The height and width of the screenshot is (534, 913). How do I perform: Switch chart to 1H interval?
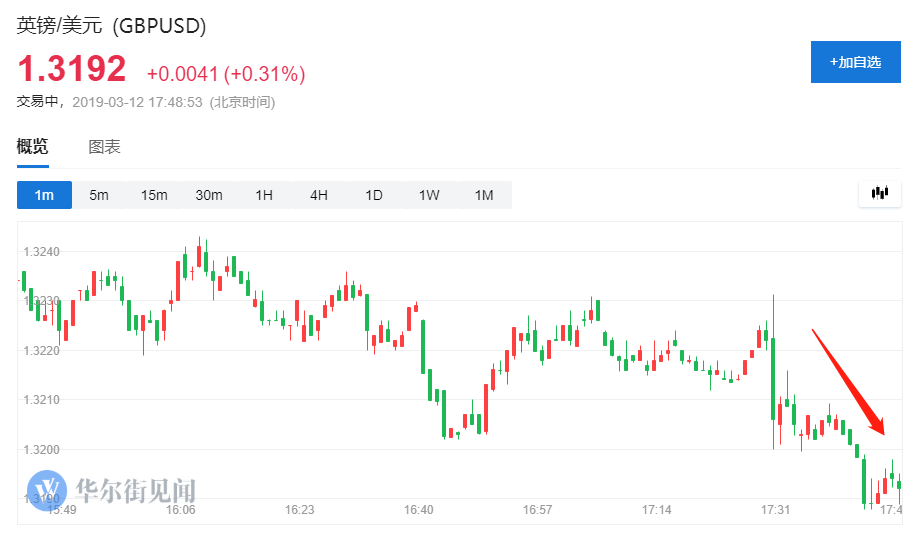264,195
